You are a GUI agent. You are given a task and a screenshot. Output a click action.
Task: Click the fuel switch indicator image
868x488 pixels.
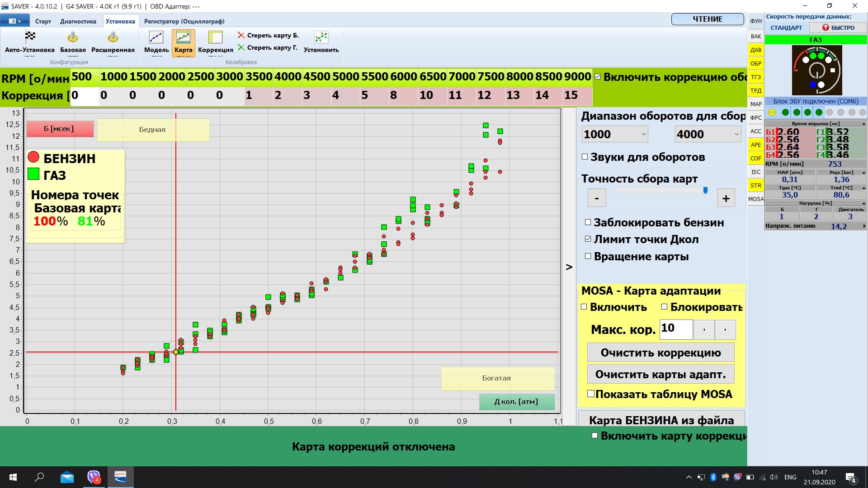tap(816, 70)
